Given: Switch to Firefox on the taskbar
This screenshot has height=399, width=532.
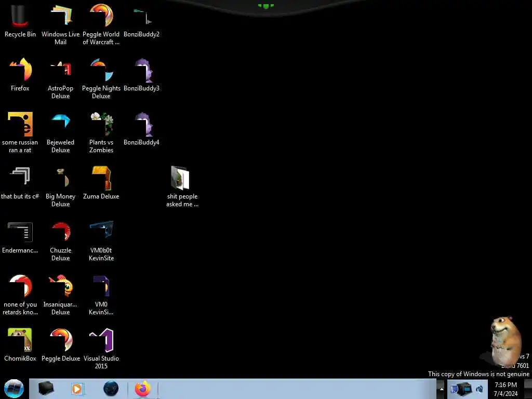Looking at the screenshot, I should (x=143, y=389).
